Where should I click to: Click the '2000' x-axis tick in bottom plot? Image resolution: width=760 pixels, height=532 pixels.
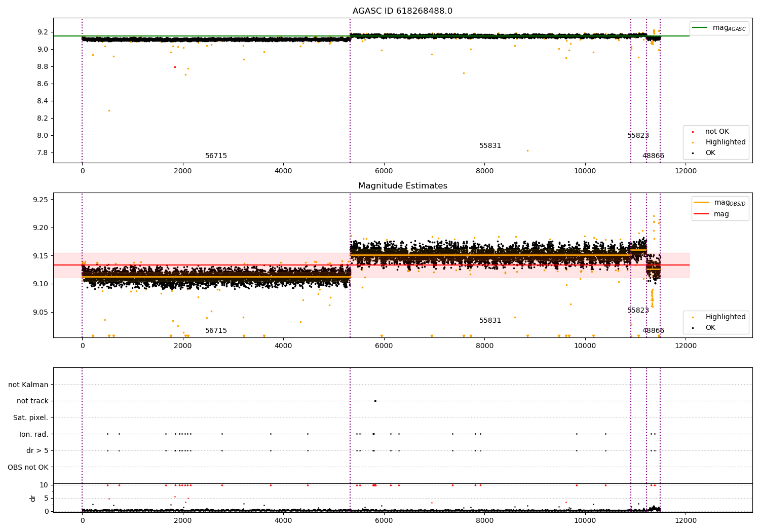click(x=183, y=520)
